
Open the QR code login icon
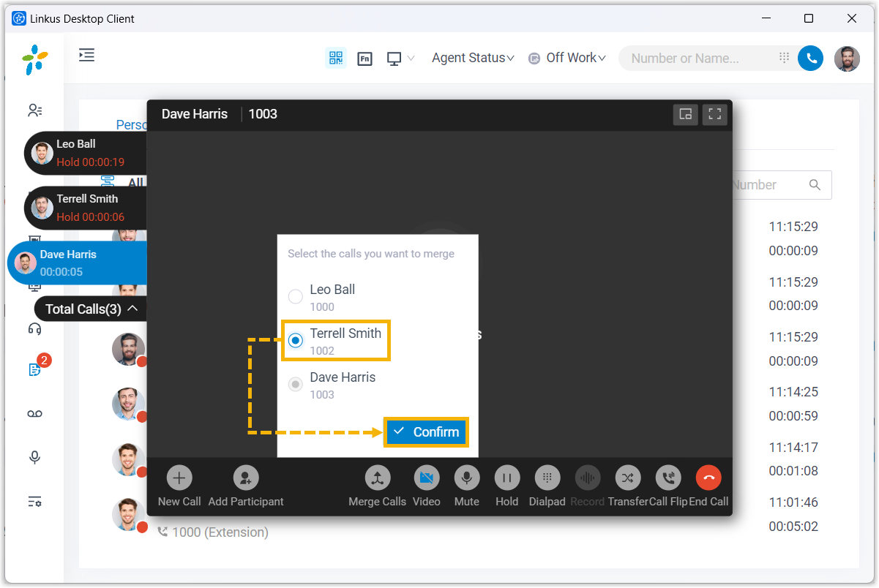pos(336,58)
